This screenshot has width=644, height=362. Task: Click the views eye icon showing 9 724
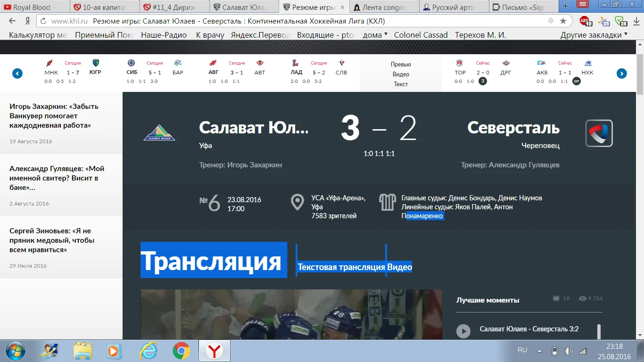coord(583,298)
